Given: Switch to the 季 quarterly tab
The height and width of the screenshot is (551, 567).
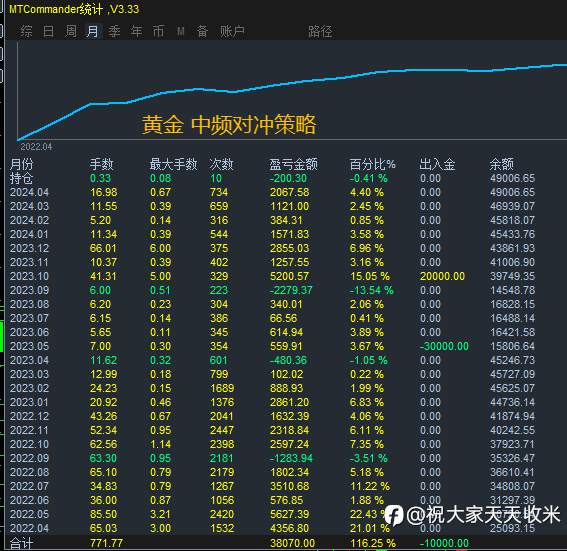Looking at the screenshot, I should coord(114,31).
